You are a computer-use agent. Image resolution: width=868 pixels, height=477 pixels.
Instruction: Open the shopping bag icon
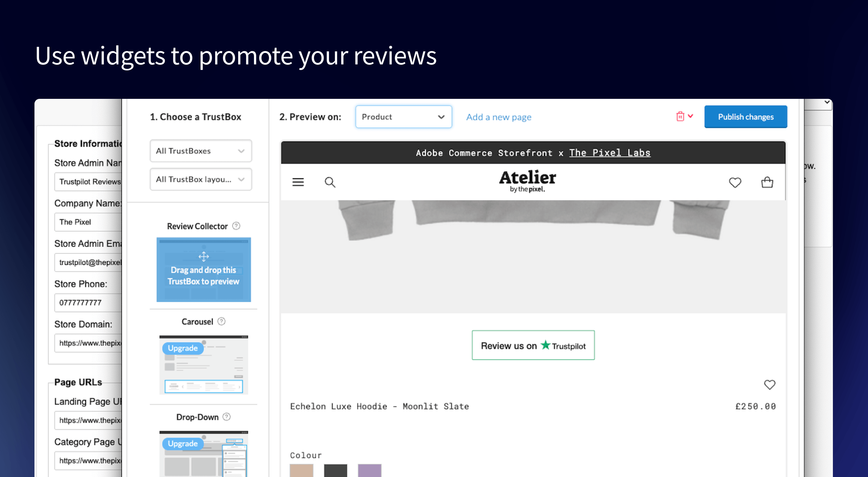coord(767,182)
